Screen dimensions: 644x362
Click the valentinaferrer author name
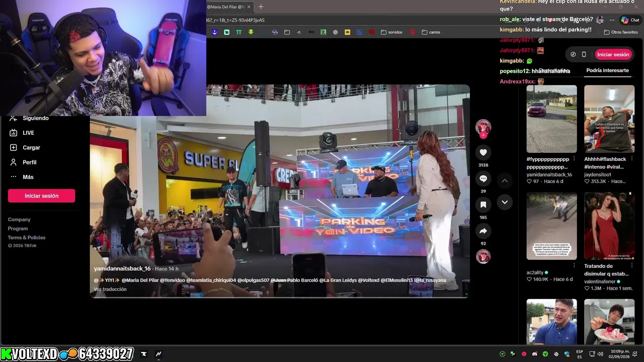click(x=600, y=282)
